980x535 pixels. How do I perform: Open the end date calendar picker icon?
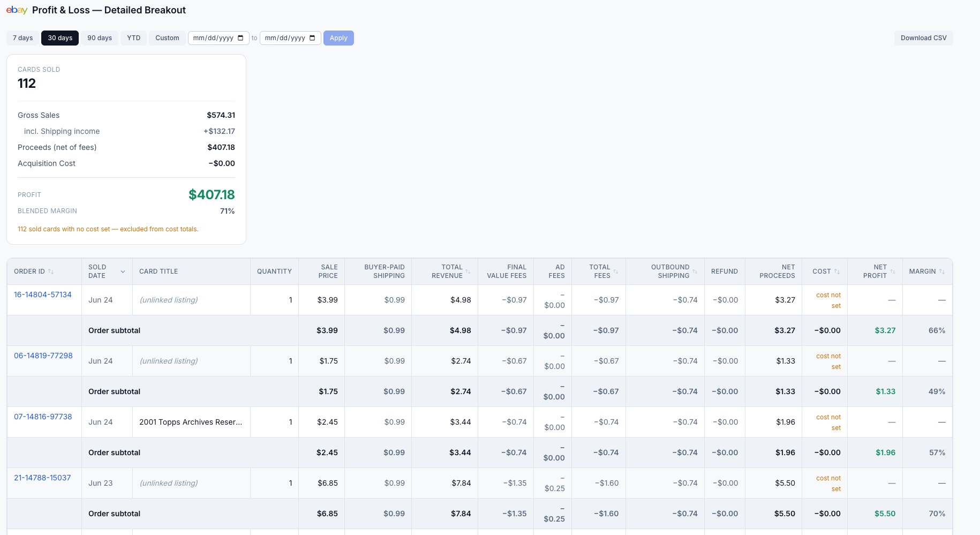tap(312, 38)
